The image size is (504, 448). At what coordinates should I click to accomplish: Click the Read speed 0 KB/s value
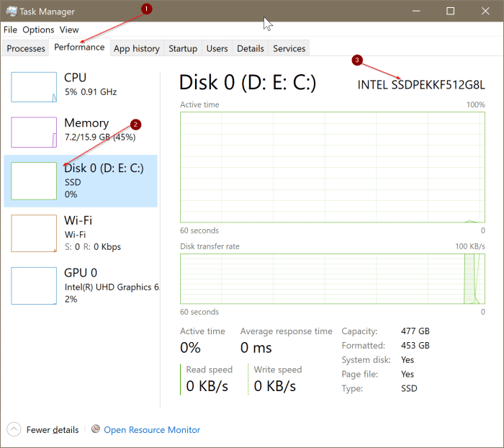point(207,386)
